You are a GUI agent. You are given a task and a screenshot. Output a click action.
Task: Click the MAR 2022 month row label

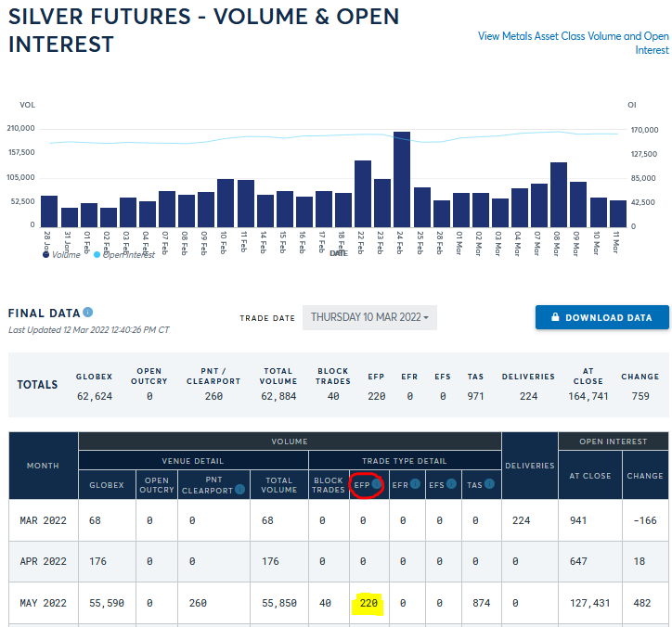(44, 520)
